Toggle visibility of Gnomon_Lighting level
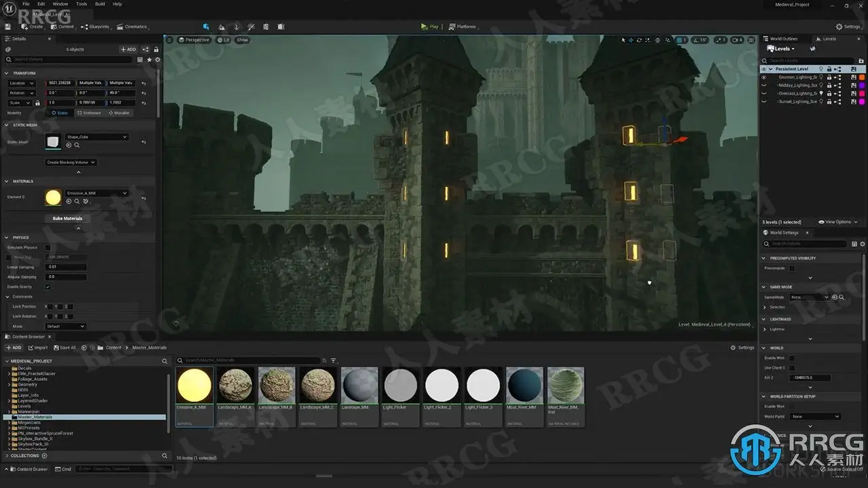 click(x=764, y=77)
